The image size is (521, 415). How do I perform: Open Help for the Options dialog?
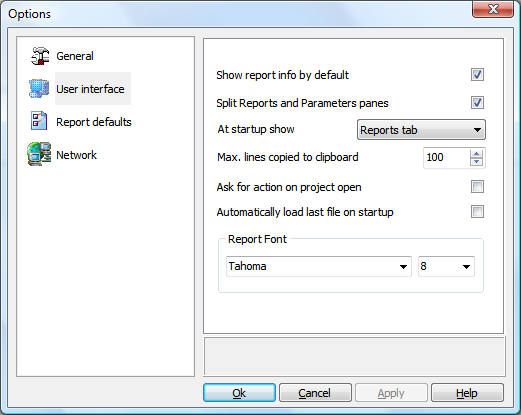467,393
